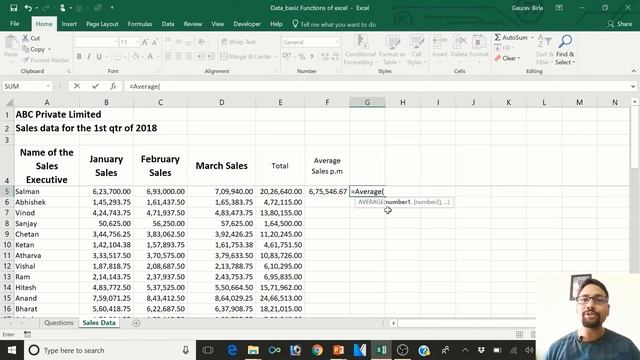Click the Abhishek cell

tap(47, 202)
